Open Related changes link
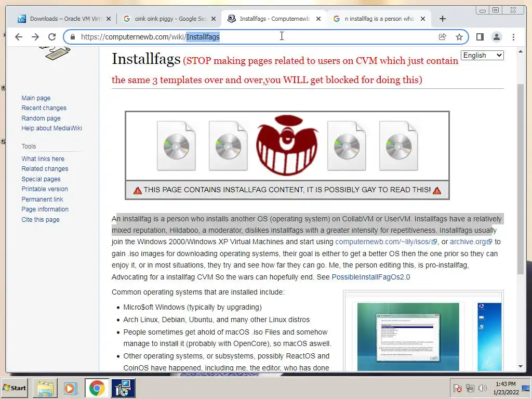Image resolution: width=532 pixels, height=399 pixels. (45, 169)
